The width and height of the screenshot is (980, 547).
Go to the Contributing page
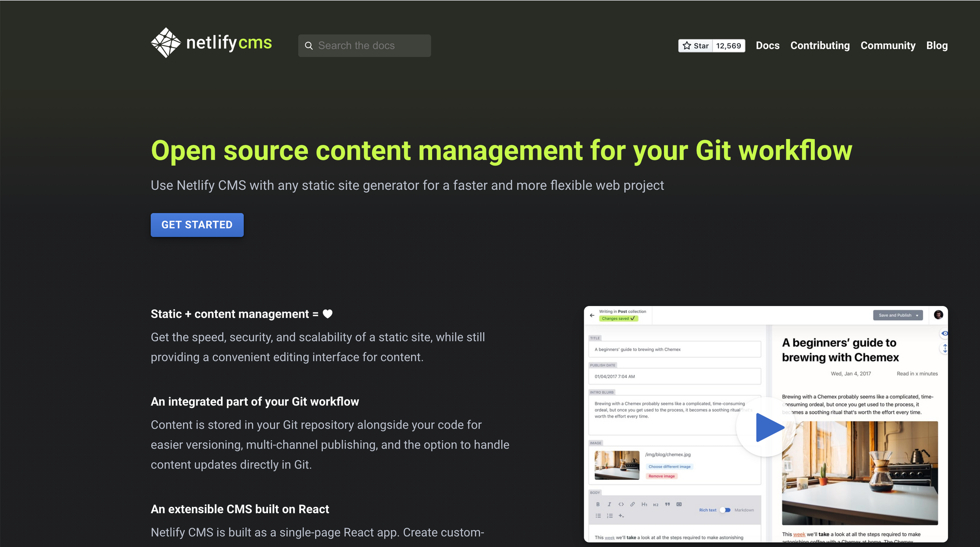(x=820, y=46)
